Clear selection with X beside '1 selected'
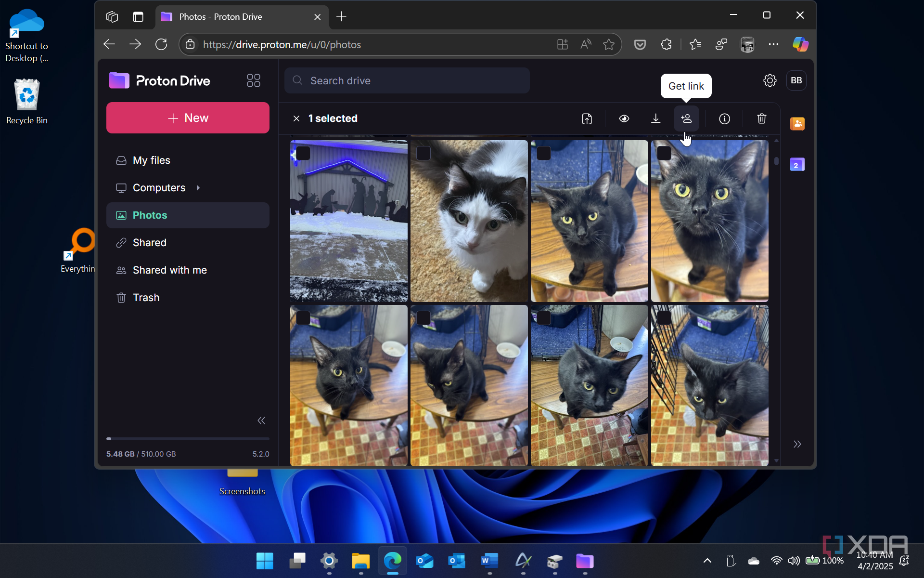 click(296, 118)
